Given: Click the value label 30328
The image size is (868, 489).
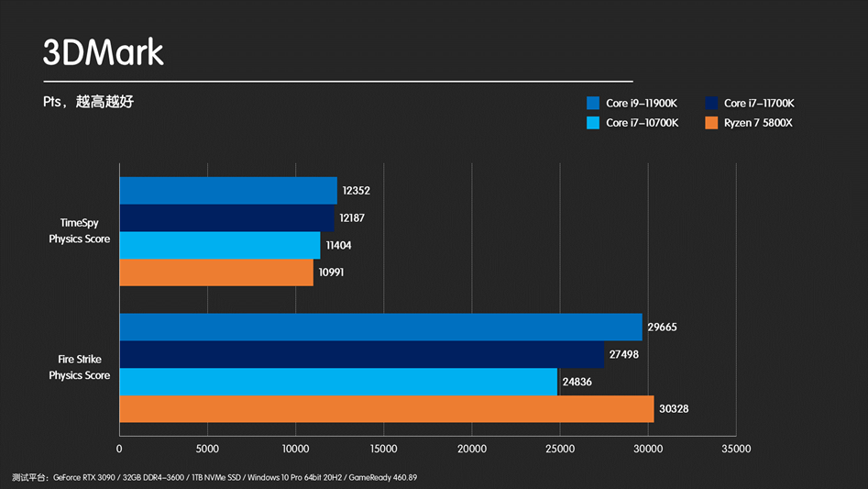Looking at the screenshot, I should [x=674, y=408].
